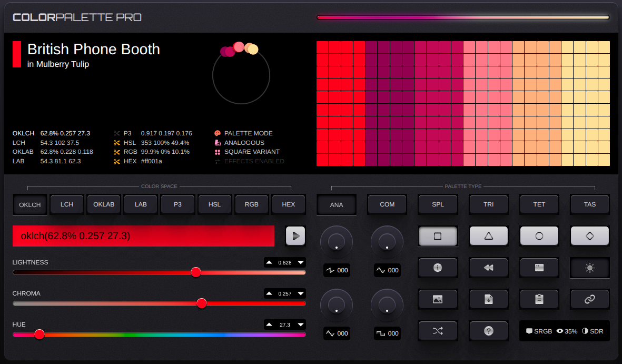Click the play button beside color input
This screenshot has height=364, width=622.
point(295,236)
